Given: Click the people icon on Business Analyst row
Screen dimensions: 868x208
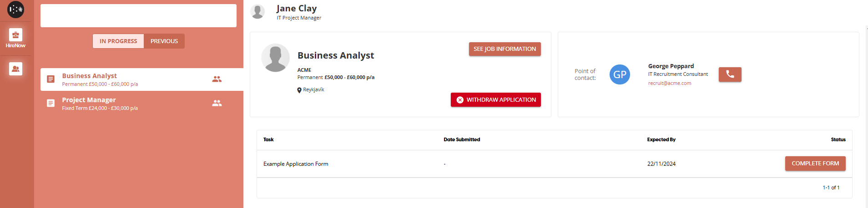Looking at the screenshot, I should tap(217, 79).
